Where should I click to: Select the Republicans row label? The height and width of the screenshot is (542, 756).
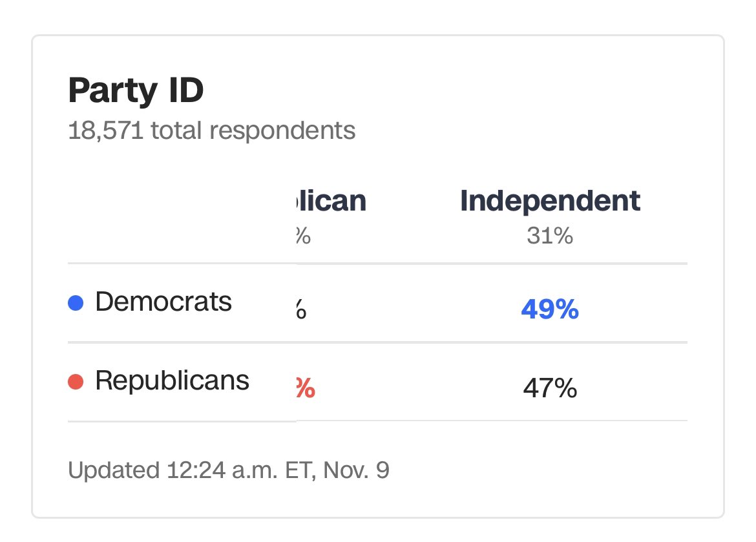[172, 381]
